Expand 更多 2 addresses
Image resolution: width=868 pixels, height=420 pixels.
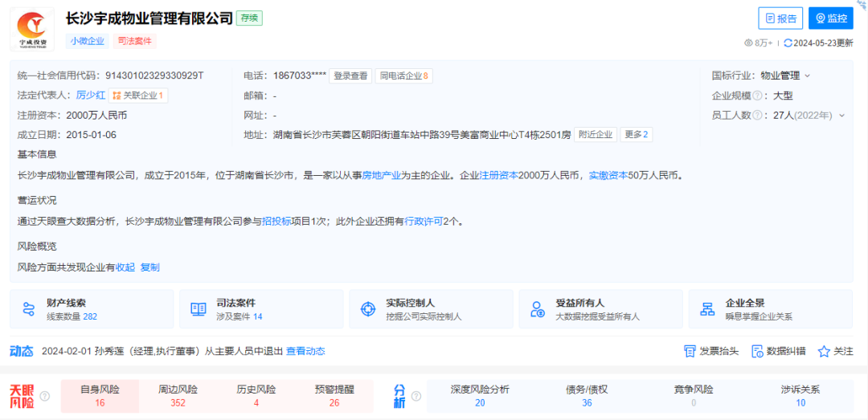[x=636, y=134]
